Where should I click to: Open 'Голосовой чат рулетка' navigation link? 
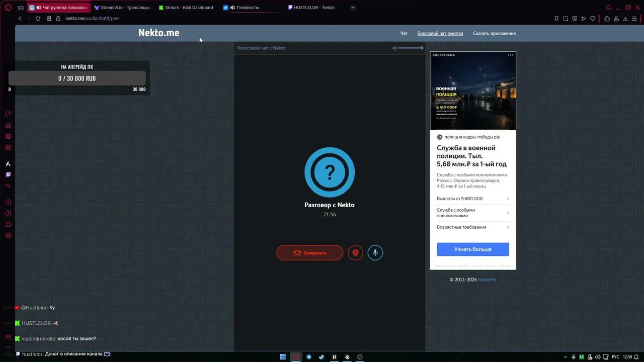[440, 33]
